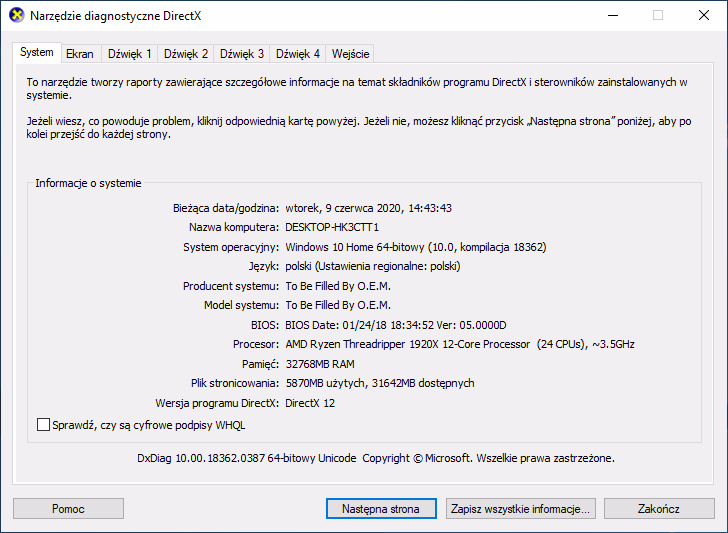Close the DirectX diagnostic tool window

[704, 15]
